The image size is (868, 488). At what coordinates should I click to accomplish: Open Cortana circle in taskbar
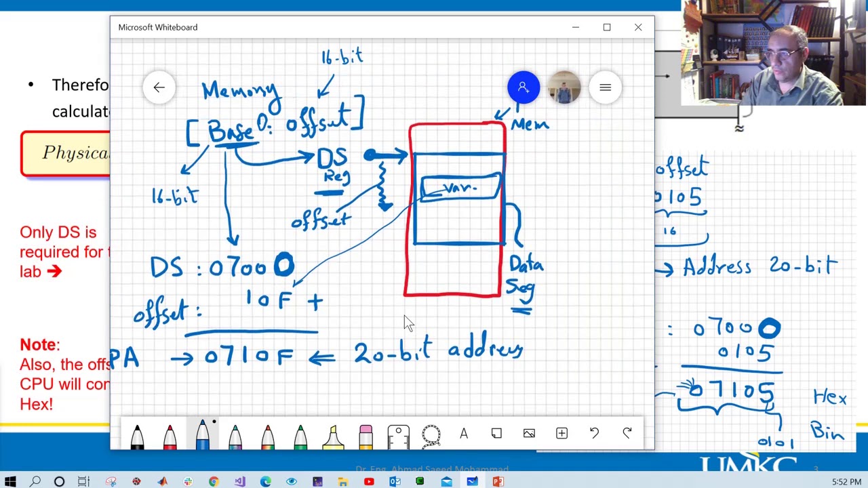tap(59, 482)
